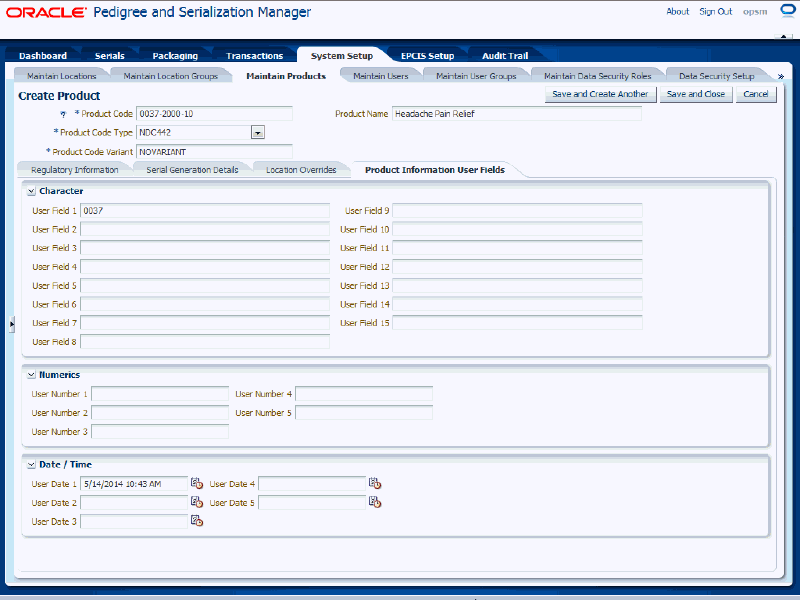Open date picker for User Date 5

click(375, 503)
